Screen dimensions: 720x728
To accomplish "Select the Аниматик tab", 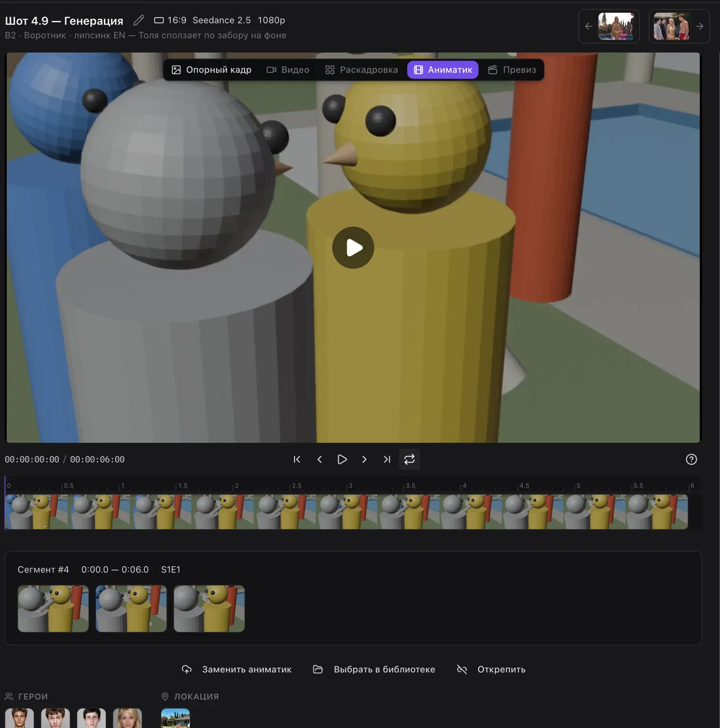I will click(x=443, y=70).
